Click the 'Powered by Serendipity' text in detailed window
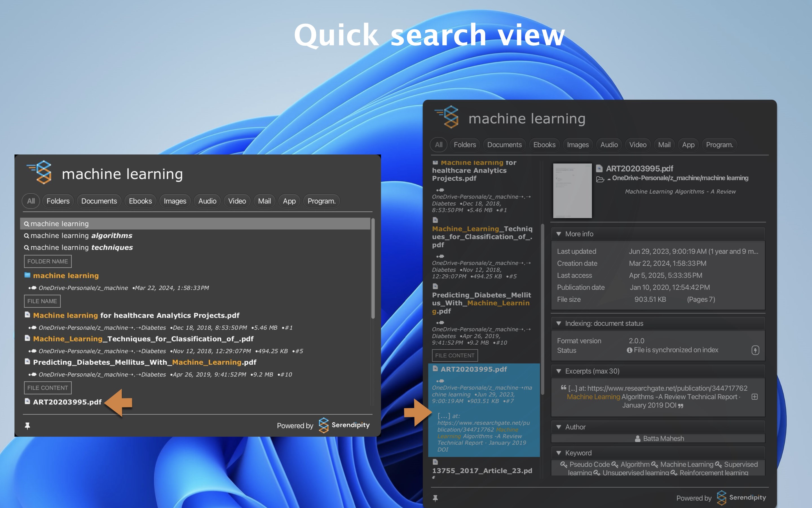The image size is (812, 508). point(721,498)
